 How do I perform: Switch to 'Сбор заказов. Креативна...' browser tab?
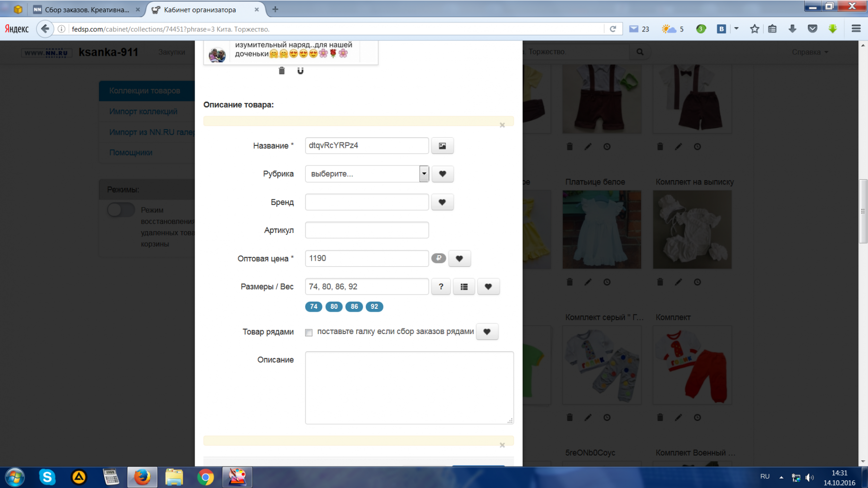point(86,10)
